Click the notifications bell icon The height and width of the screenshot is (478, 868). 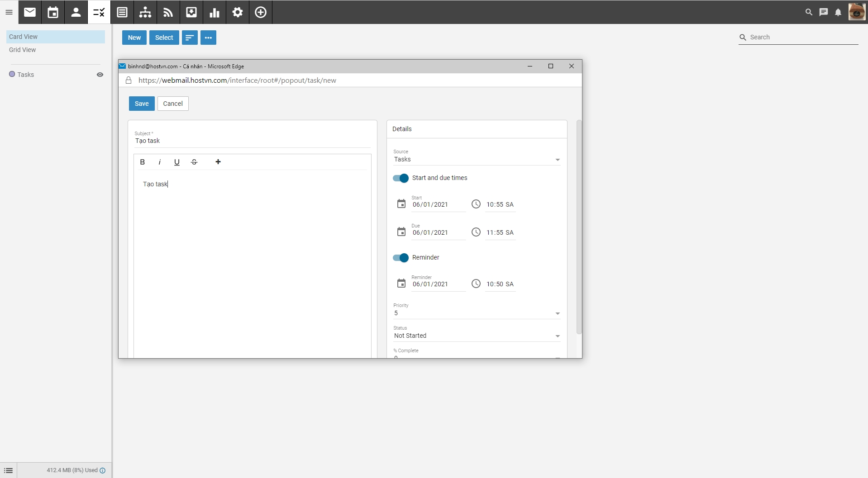[838, 12]
